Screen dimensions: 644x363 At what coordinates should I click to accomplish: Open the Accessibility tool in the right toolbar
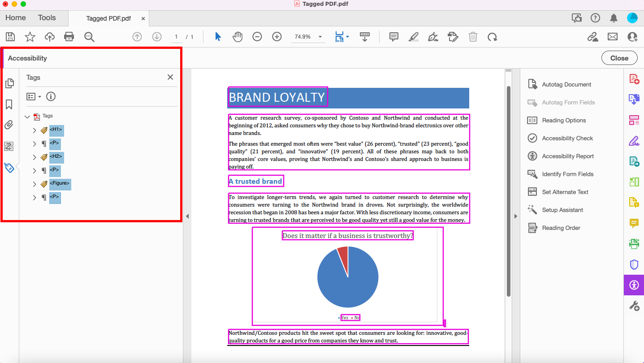(x=634, y=285)
